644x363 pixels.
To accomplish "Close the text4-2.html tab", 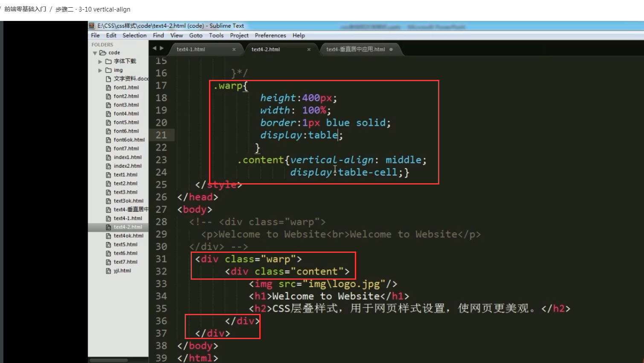I will pos(309,50).
